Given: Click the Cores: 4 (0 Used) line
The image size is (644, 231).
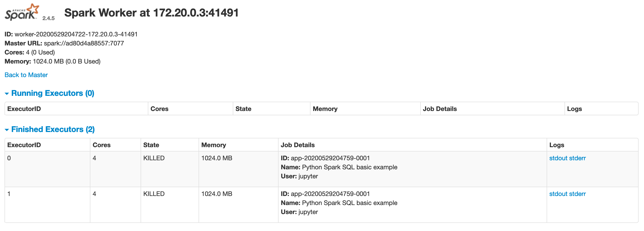Looking at the screenshot, I should [30, 52].
